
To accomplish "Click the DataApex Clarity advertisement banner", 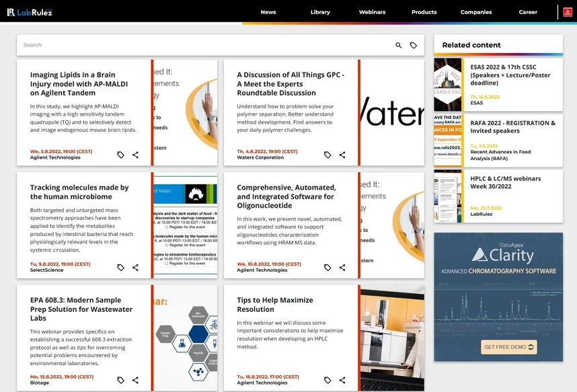I will (498, 297).
